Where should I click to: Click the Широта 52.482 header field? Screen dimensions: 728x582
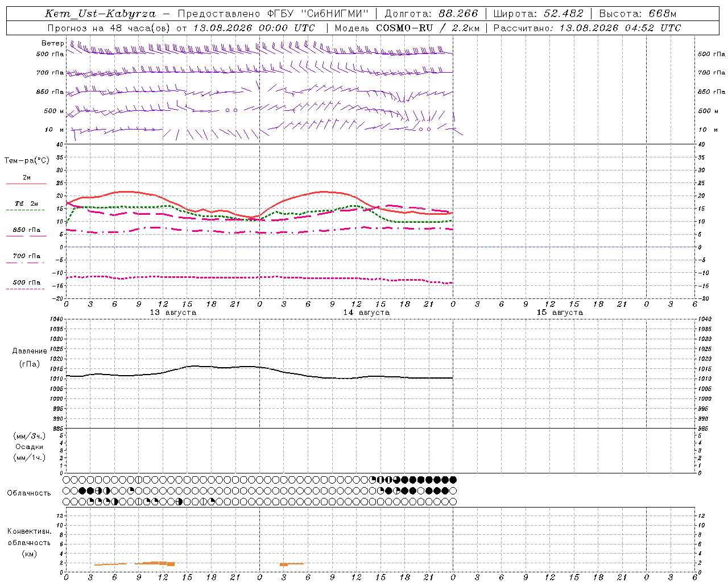point(538,14)
